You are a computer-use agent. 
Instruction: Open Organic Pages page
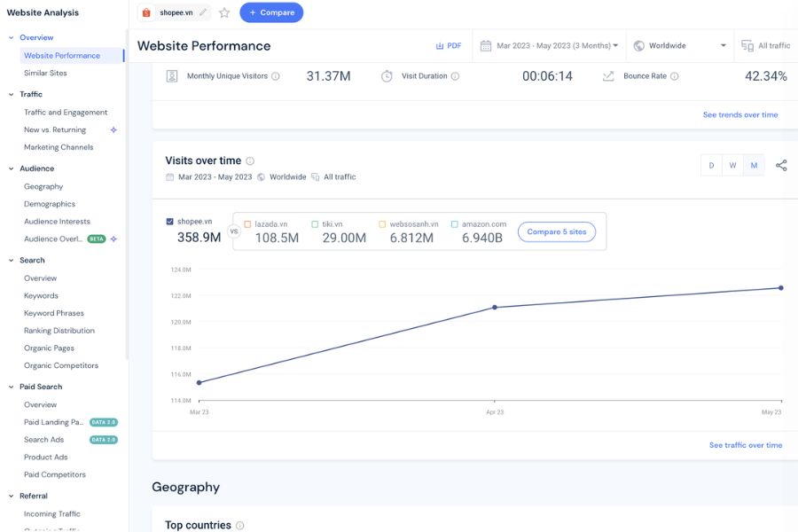(x=49, y=348)
